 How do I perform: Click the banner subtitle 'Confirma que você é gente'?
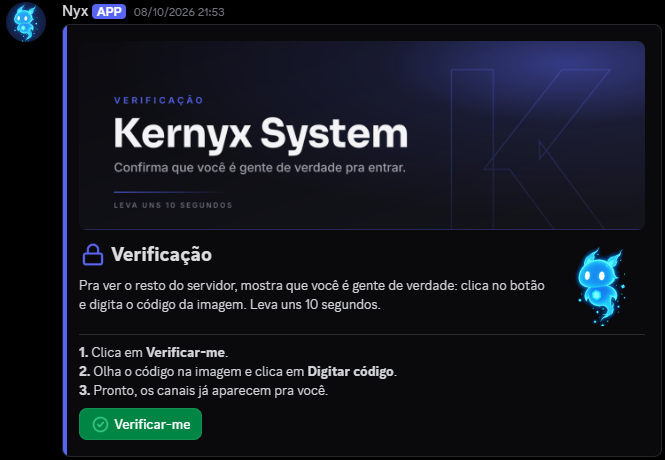coord(260,168)
